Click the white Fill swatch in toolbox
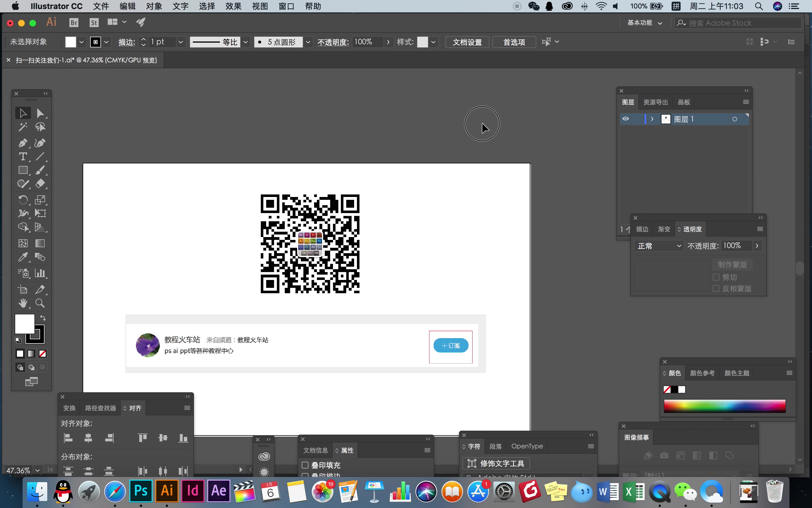Viewport: 812px width, 508px height. [25, 324]
